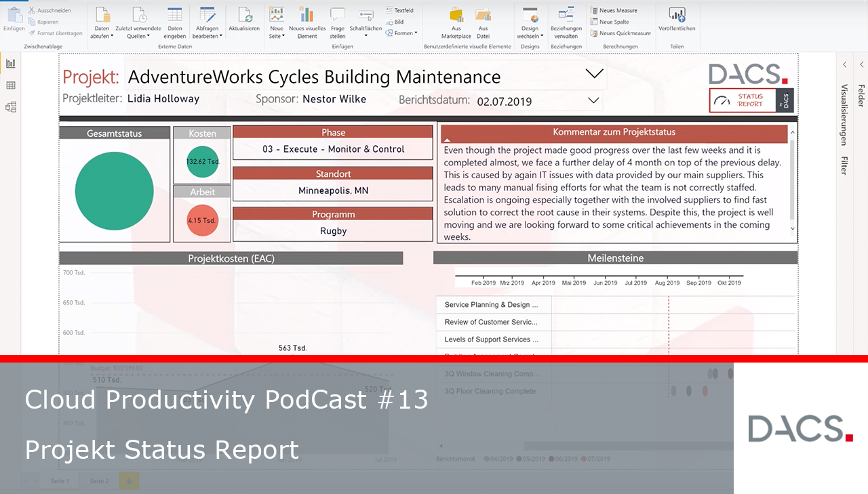Viewport: 868px width, 494px height.
Task: Open the Projekt name dropdown chevron
Action: point(594,73)
